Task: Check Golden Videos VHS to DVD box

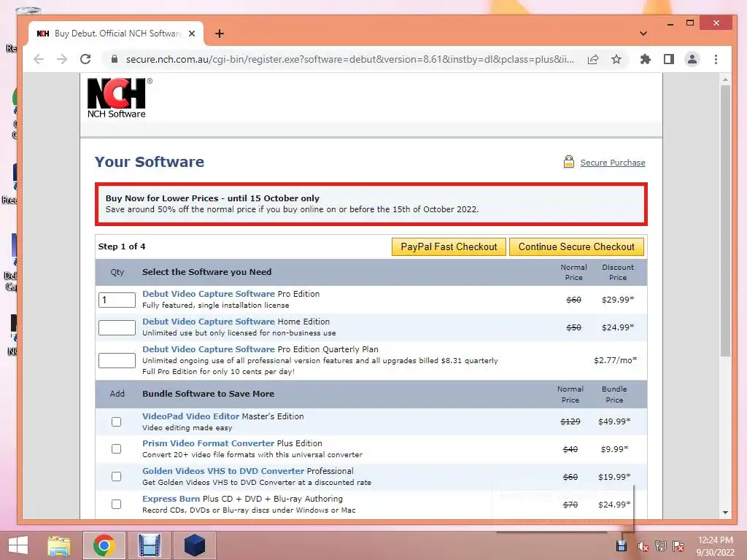Action: [x=116, y=476]
